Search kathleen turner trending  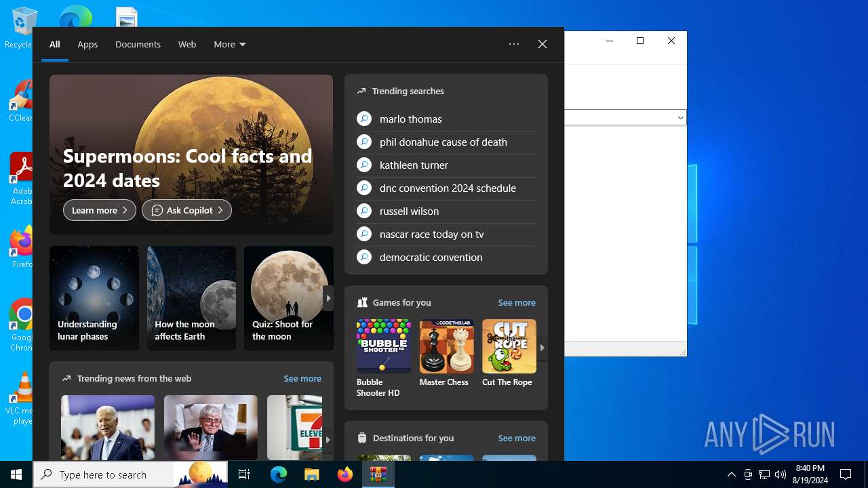(414, 165)
